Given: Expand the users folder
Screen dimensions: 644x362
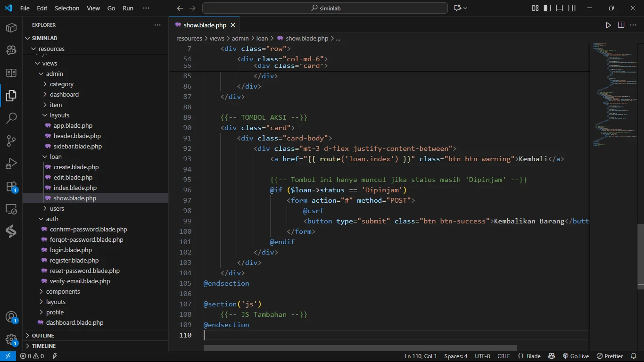Looking at the screenshot, I should click(57, 208).
